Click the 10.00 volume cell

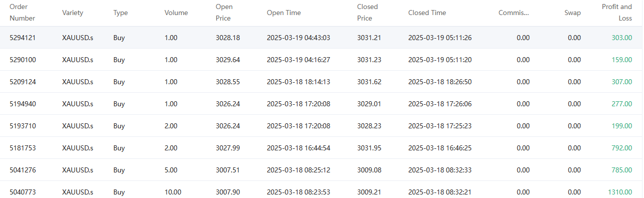(x=173, y=192)
